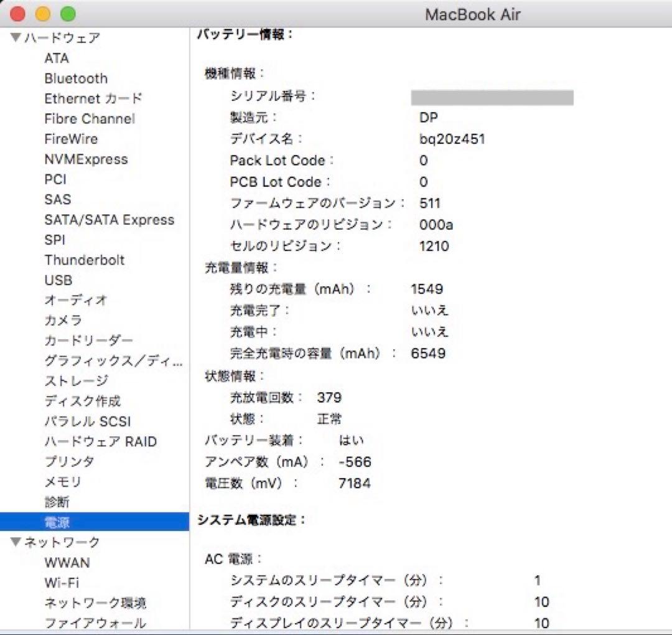Select ネットワーク環境 entry

[x=95, y=603]
